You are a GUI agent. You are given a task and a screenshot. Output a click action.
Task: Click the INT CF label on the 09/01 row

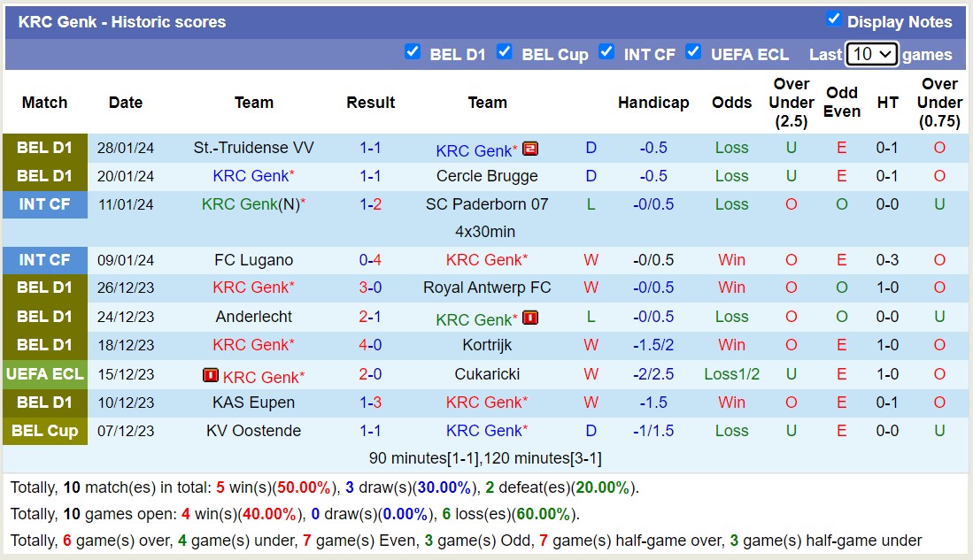point(44,260)
